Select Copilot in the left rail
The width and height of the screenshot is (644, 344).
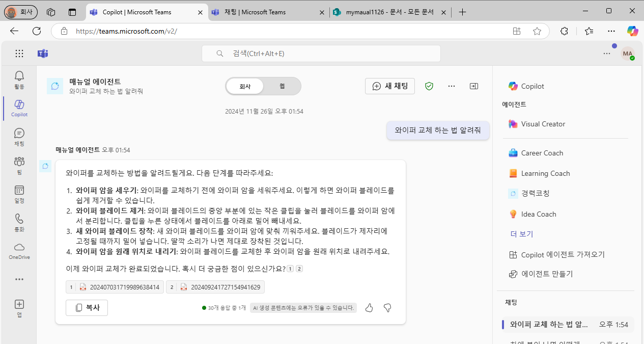19,108
